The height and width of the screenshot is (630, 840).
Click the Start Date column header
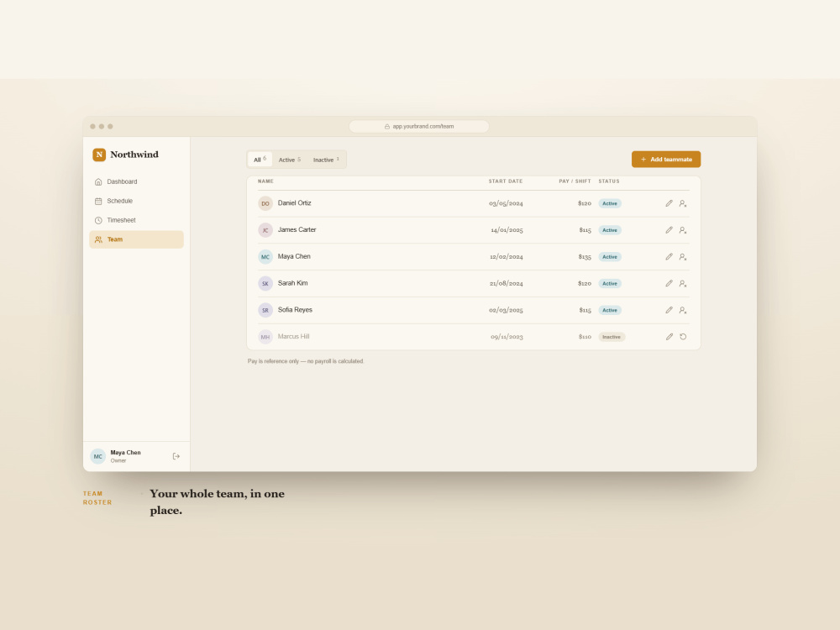tap(505, 181)
